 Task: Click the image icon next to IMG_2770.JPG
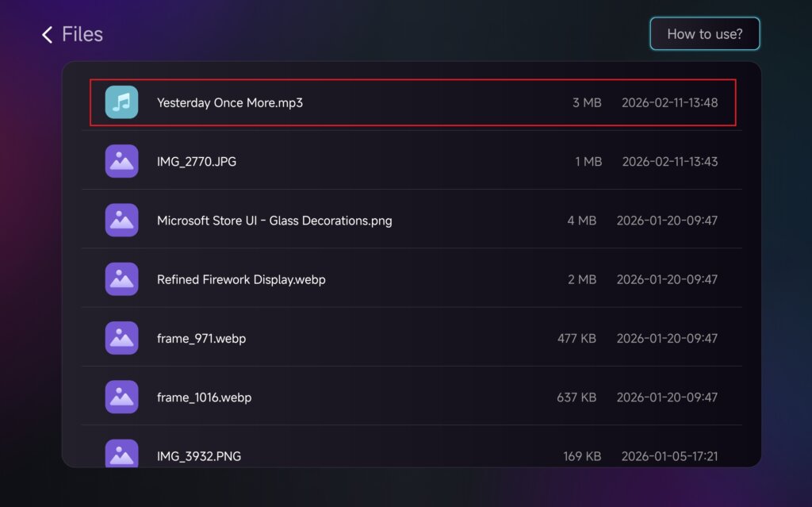tap(121, 161)
